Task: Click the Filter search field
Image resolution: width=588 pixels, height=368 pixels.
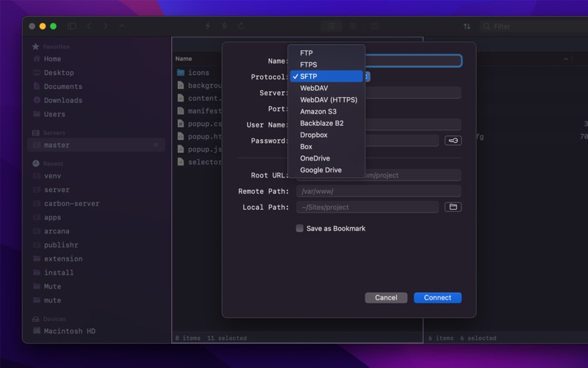Action: coord(534,26)
